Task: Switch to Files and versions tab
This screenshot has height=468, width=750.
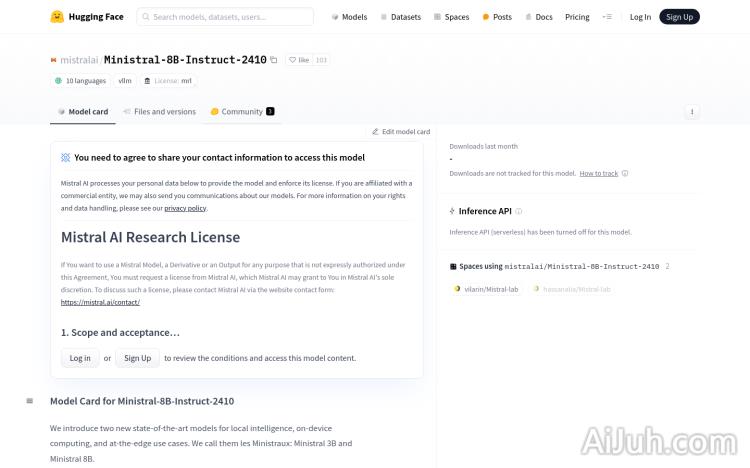Action: tap(159, 112)
